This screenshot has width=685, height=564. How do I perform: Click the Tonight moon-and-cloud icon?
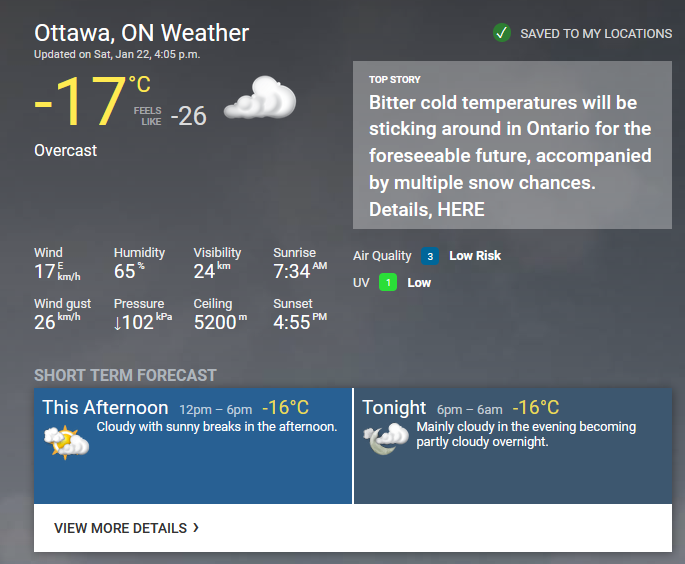pyautogui.click(x=386, y=439)
